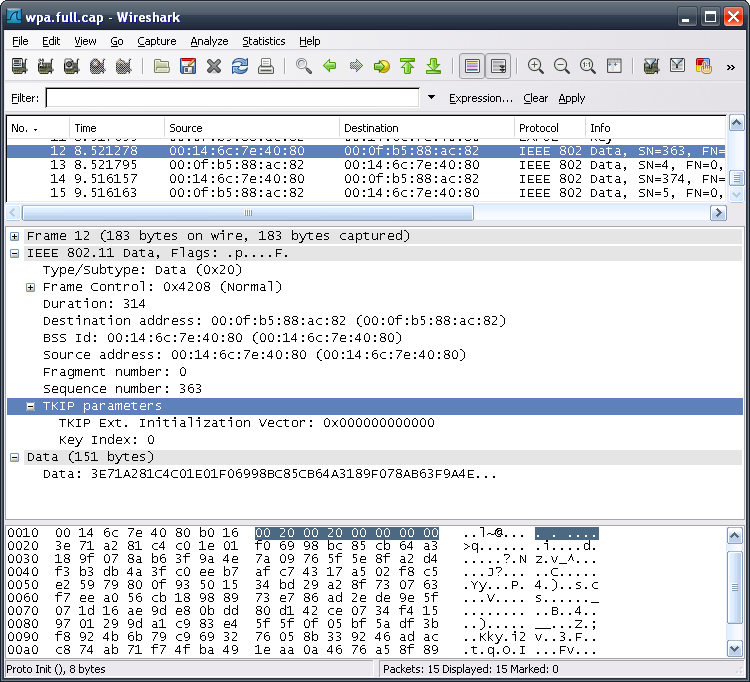Collapse Data (151 bytes) section
Viewport: 750px width, 682px height.
pyautogui.click(x=14, y=458)
